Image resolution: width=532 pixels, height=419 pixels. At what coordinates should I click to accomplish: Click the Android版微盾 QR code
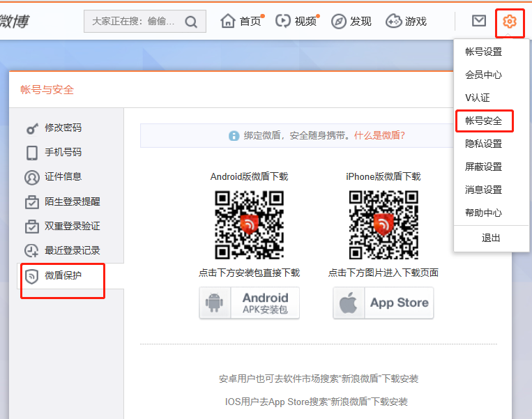250,225
